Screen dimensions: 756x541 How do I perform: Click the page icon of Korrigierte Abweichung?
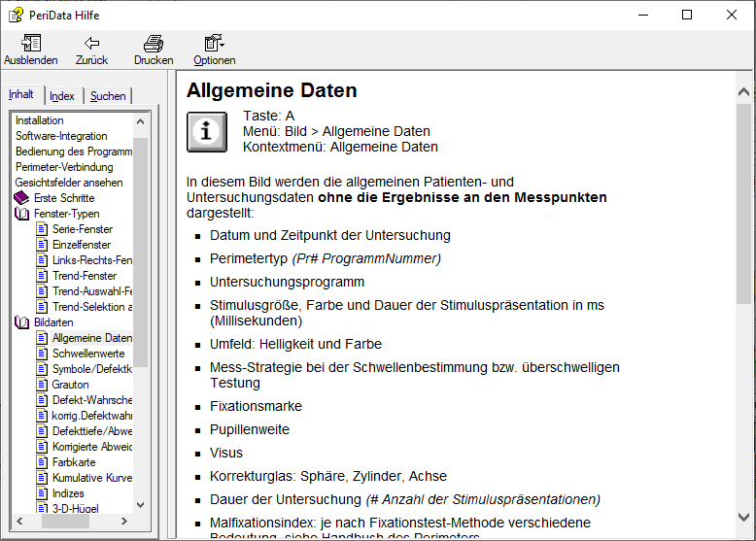coord(42,447)
